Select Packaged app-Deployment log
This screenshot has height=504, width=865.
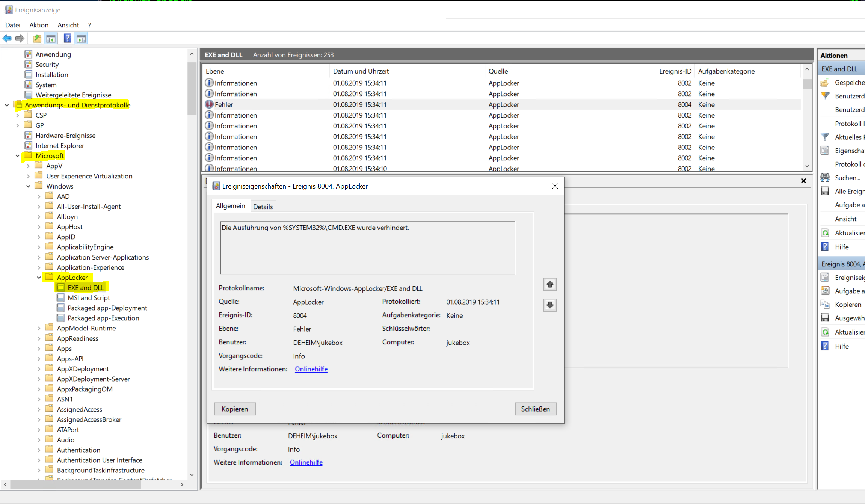(x=107, y=308)
